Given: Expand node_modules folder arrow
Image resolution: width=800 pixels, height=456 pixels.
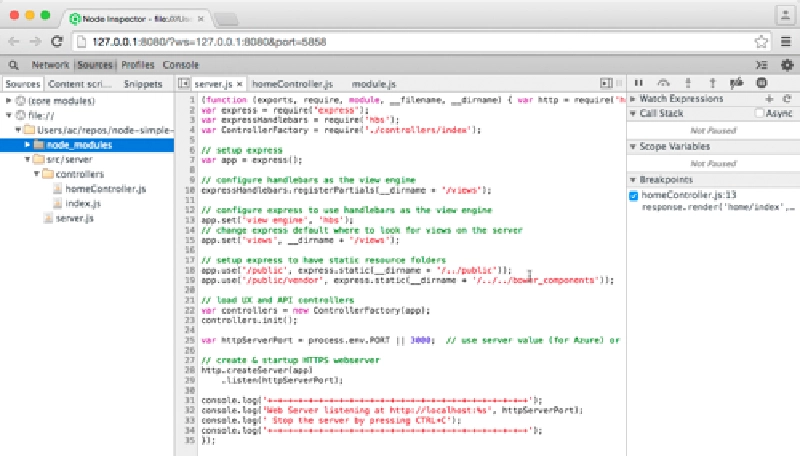Looking at the screenshot, I should click(28, 145).
